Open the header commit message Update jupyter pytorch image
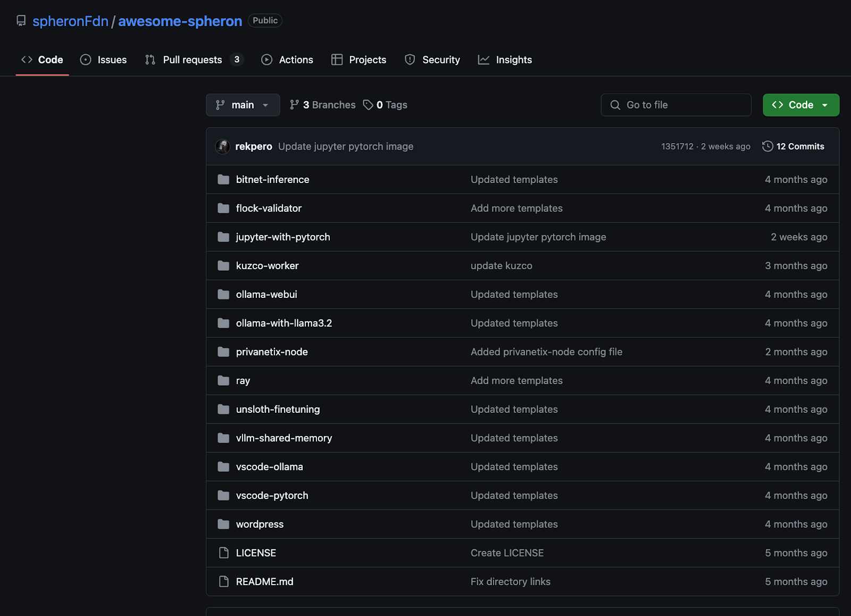 [x=346, y=146]
